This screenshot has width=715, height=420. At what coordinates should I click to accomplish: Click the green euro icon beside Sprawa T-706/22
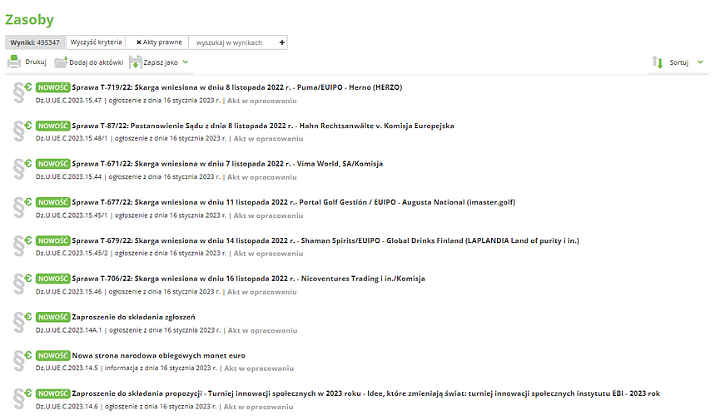click(x=30, y=278)
